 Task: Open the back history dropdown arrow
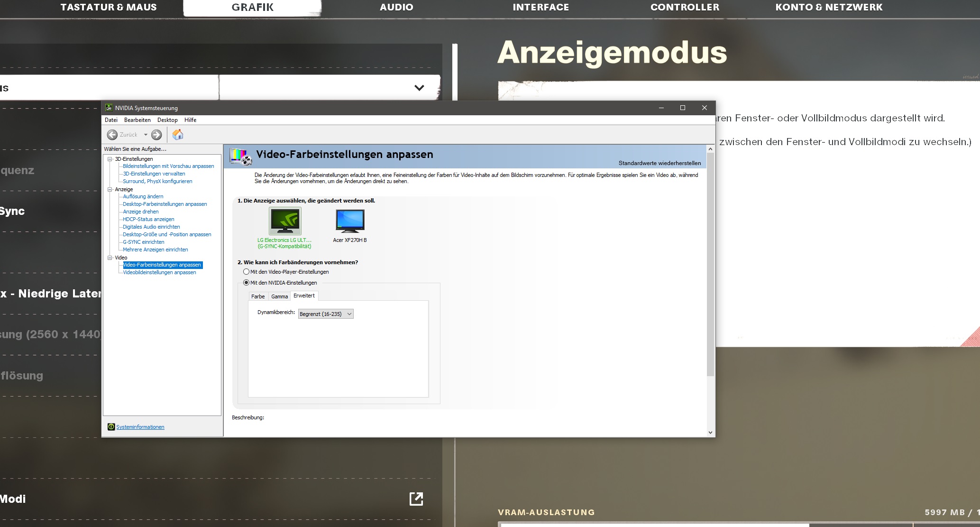click(146, 135)
